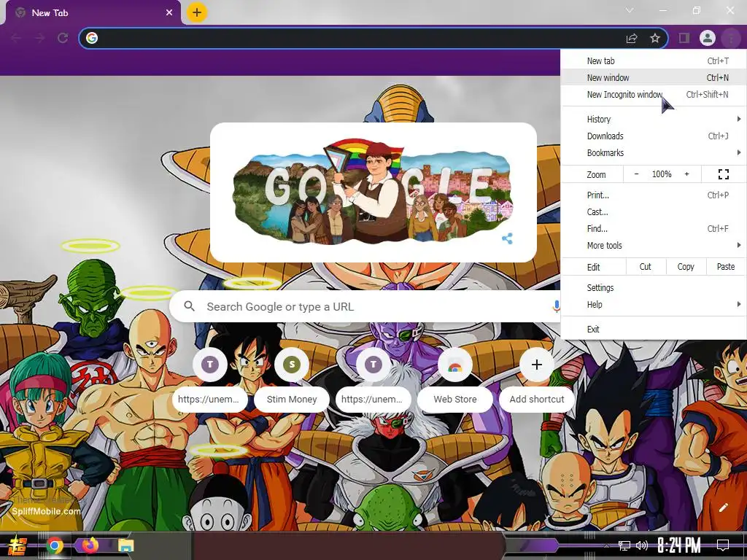The height and width of the screenshot is (560, 747).
Task: Click the volume speaker tray icon
Action: point(642,545)
